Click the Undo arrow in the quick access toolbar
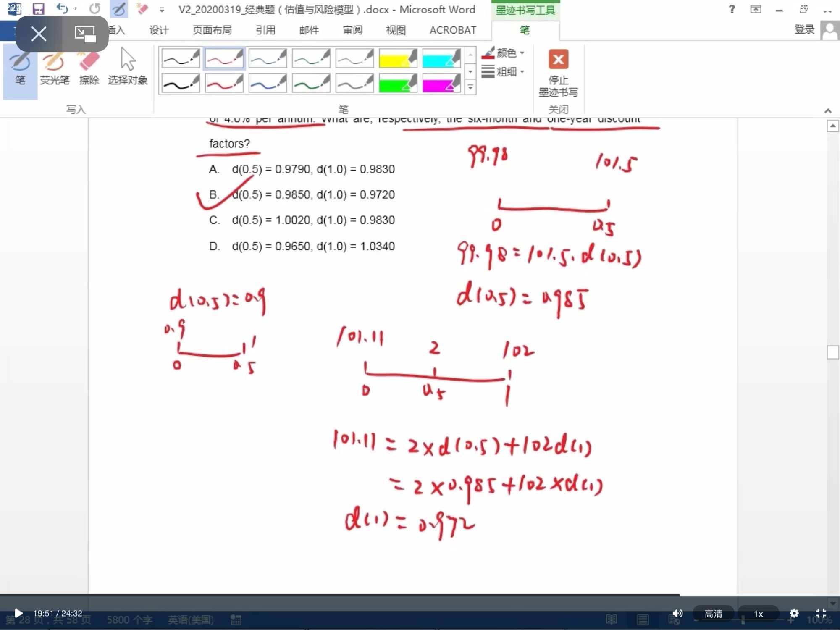840x630 pixels. coord(62,9)
